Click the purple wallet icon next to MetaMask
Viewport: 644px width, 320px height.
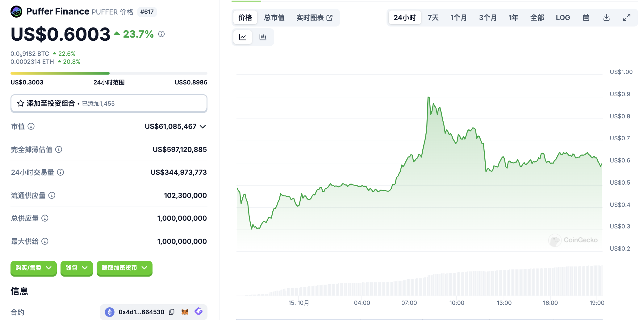(x=199, y=311)
